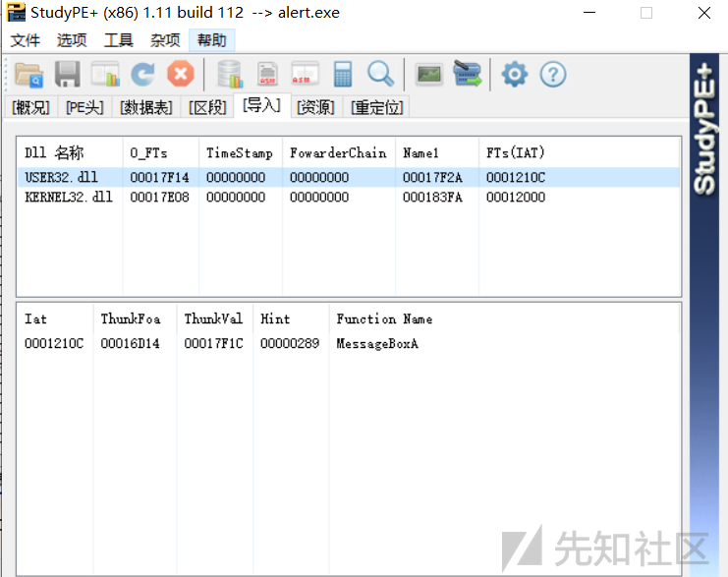Click the 00012000 FTs(IAT) value
This screenshot has height=577, width=728.
[x=516, y=197]
